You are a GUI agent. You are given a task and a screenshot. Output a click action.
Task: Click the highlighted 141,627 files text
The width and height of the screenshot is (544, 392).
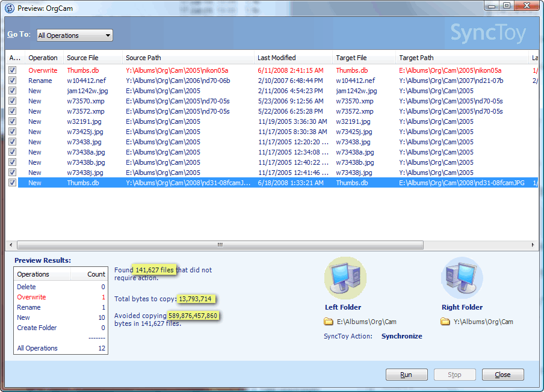(155, 270)
